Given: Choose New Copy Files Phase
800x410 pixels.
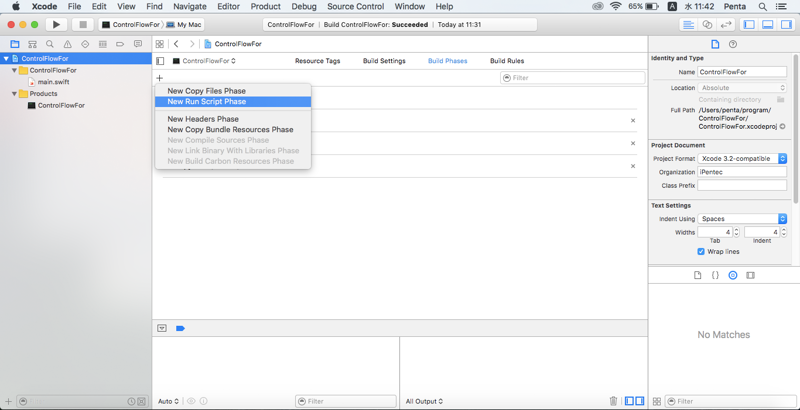Looking at the screenshot, I should coord(233,91).
